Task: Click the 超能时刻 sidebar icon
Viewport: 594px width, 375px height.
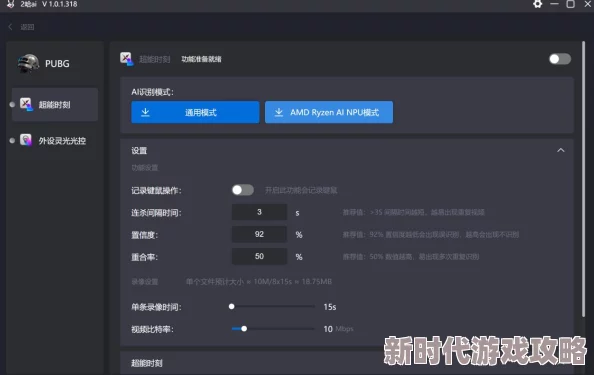Action: pos(26,104)
